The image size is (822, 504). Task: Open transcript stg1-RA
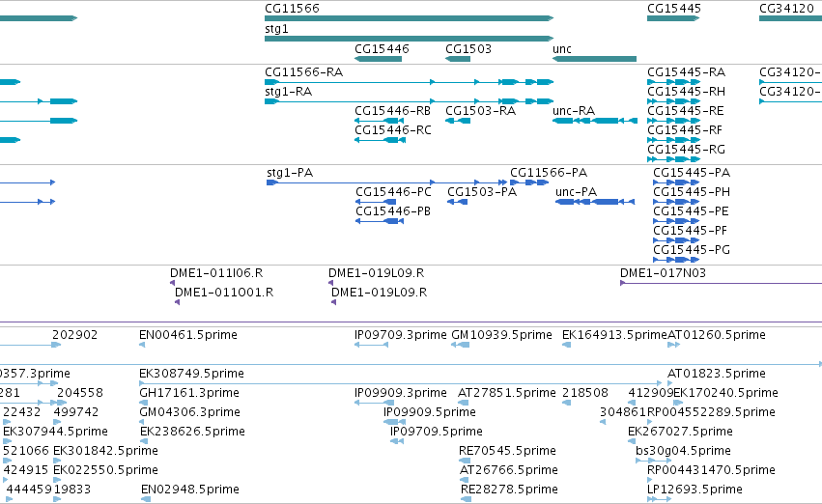tap(289, 92)
